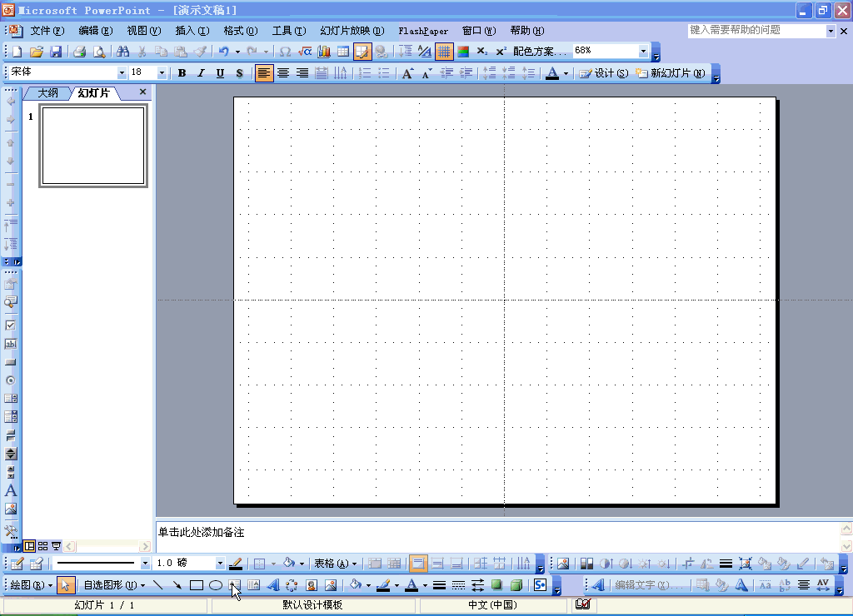Open the 宋体 font name dropdown
Viewport: 853px width, 616px height.
(122, 73)
